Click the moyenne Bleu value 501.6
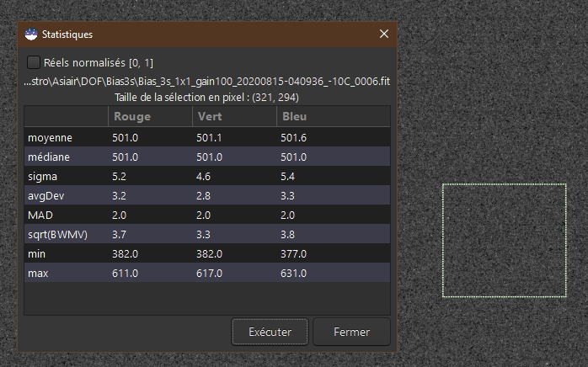Viewport: 588px width, 367px height. click(x=294, y=137)
